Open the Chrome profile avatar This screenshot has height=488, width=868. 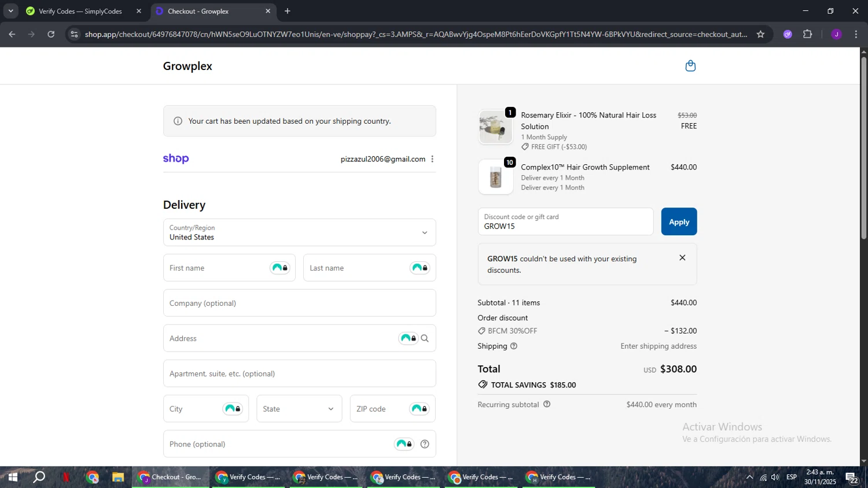[x=836, y=34]
